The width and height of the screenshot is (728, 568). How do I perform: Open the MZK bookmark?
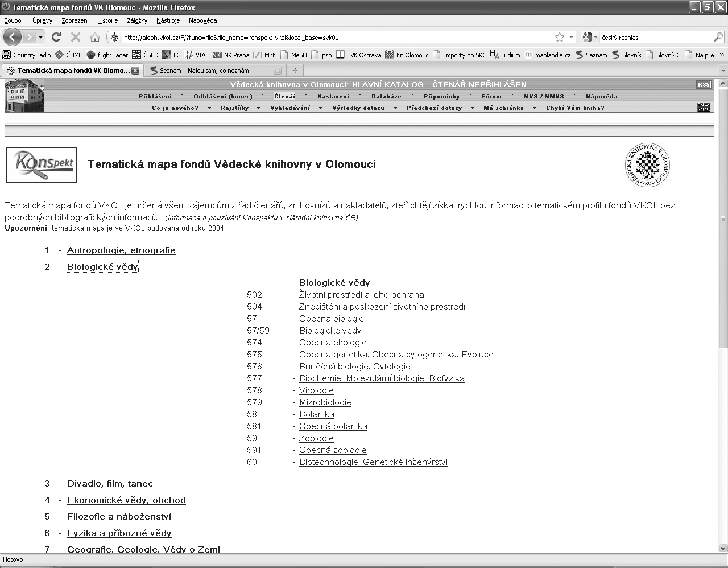point(264,55)
